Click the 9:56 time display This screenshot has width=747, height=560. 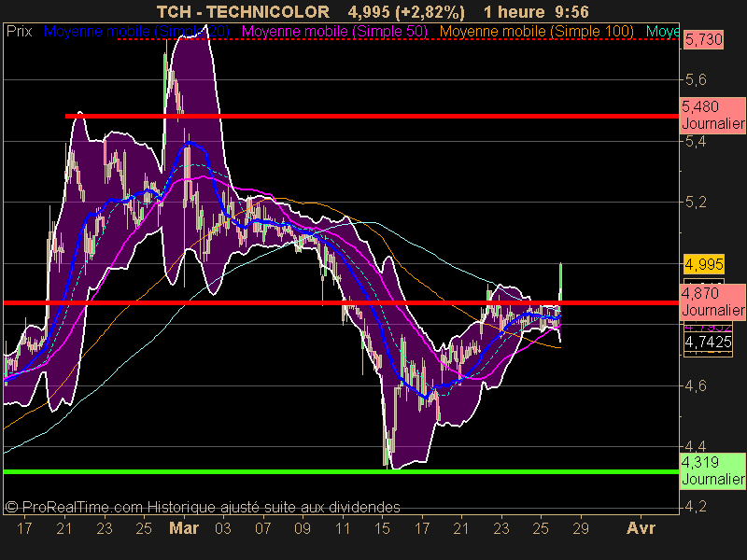(x=571, y=12)
